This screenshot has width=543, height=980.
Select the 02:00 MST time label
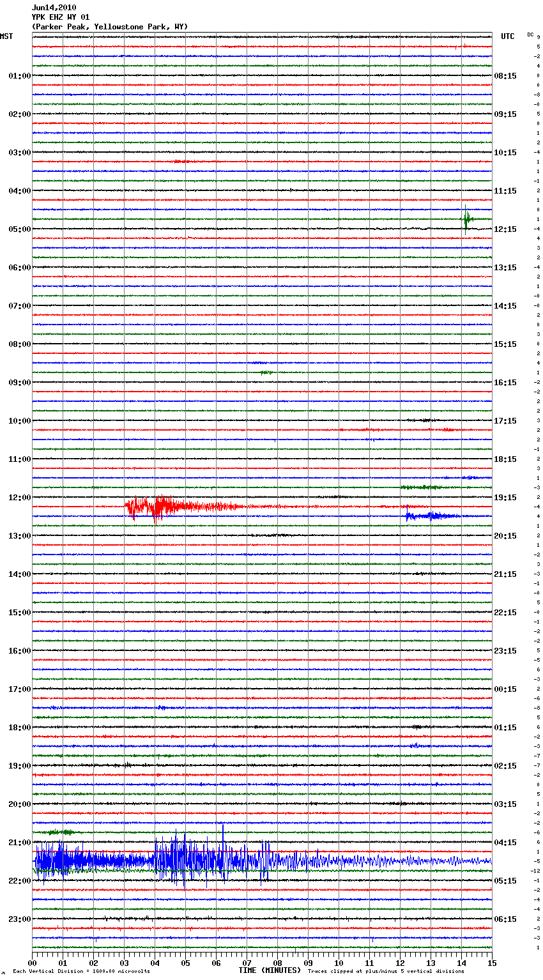click(x=20, y=114)
